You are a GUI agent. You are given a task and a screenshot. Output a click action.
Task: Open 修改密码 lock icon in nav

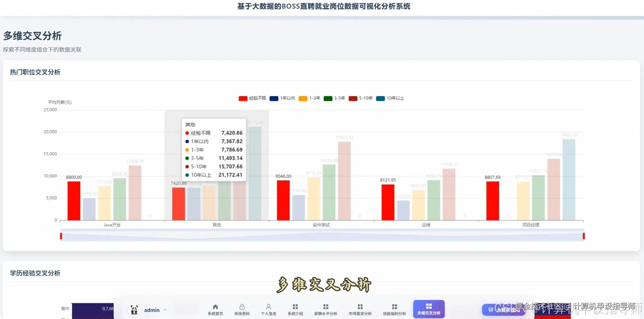click(242, 307)
